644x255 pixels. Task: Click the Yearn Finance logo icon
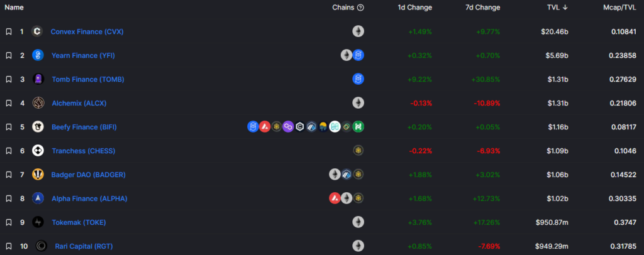coord(38,55)
